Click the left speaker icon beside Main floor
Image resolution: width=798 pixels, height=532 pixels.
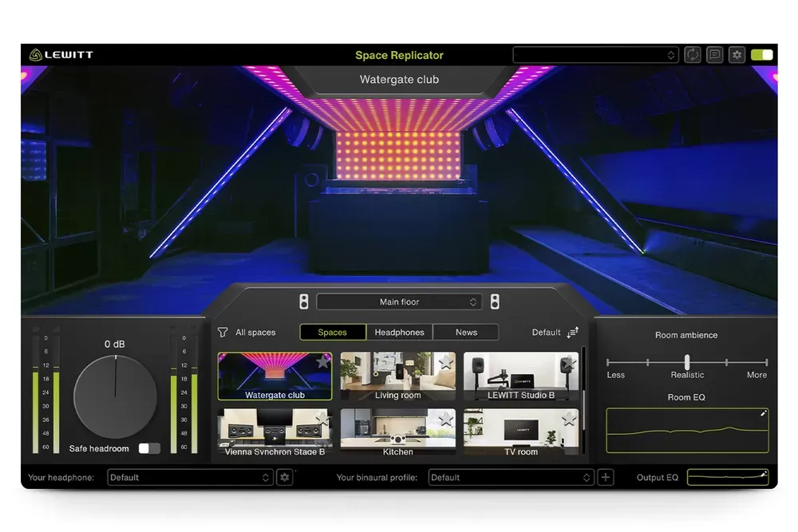(304, 301)
